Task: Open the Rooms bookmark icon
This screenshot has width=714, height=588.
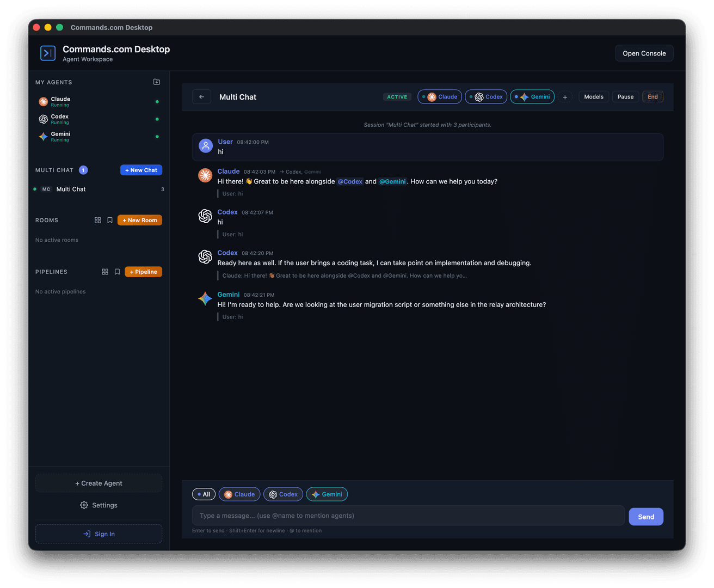Action: [x=110, y=220]
